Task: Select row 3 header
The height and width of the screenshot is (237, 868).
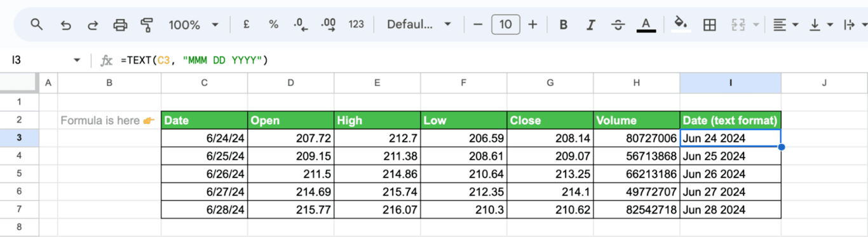Action: (19, 138)
